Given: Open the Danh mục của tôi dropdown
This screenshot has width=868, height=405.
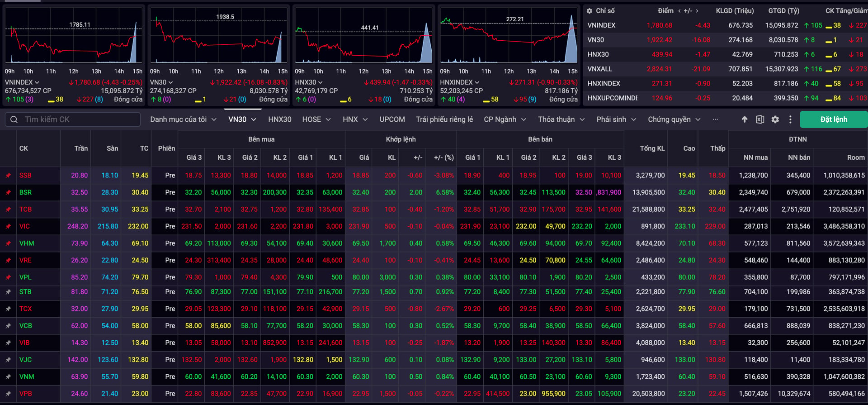Looking at the screenshot, I should tap(184, 119).
